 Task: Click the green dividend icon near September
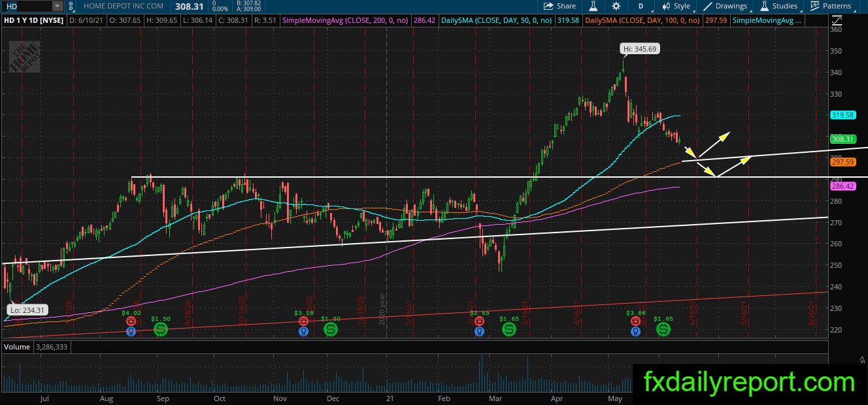(160, 330)
